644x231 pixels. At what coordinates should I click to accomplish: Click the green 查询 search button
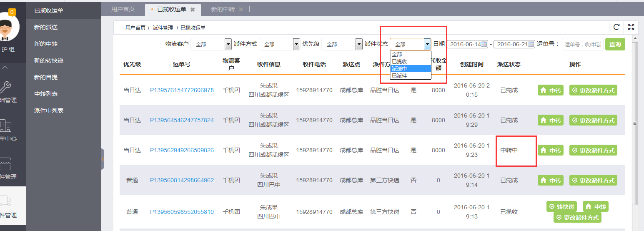615,44
